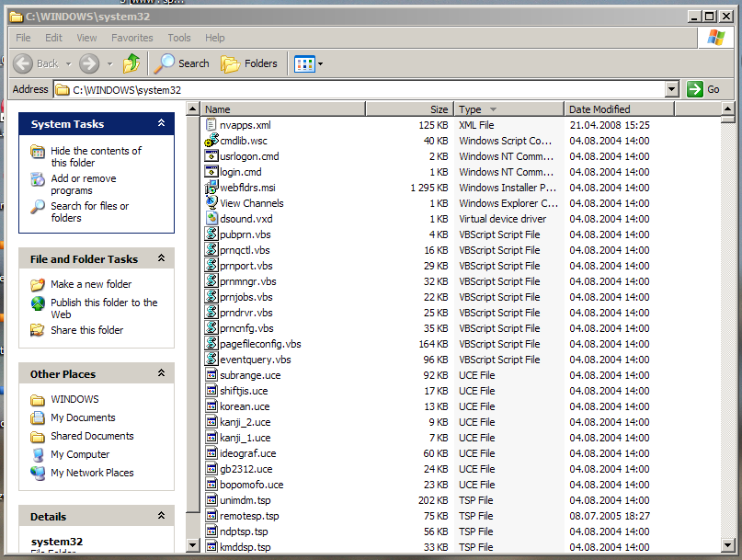Click the task pane scroll up arrow

(192, 109)
